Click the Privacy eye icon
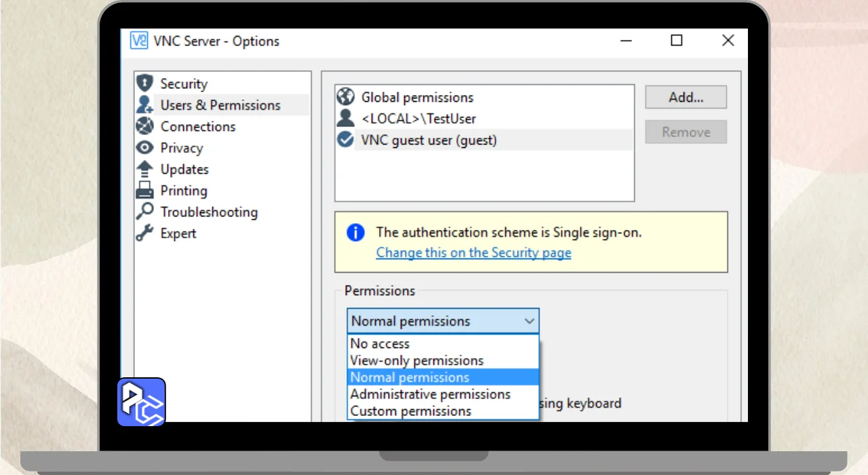 click(x=144, y=147)
